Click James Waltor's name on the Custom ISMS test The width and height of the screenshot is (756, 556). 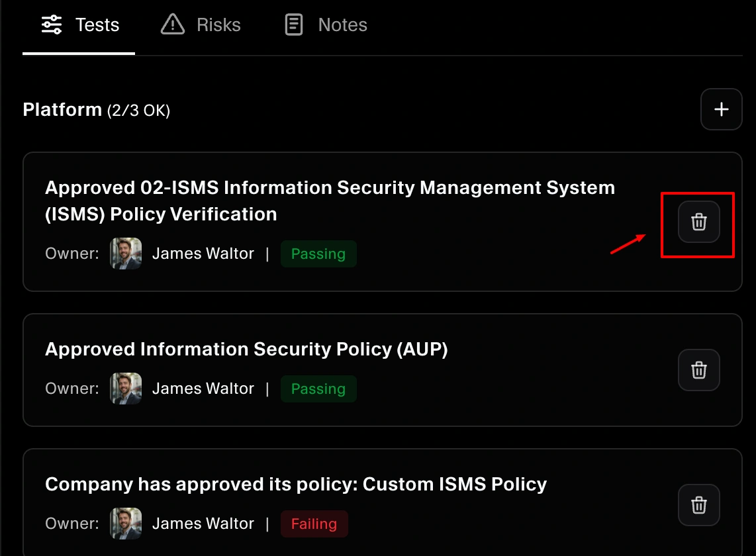coord(203,524)
